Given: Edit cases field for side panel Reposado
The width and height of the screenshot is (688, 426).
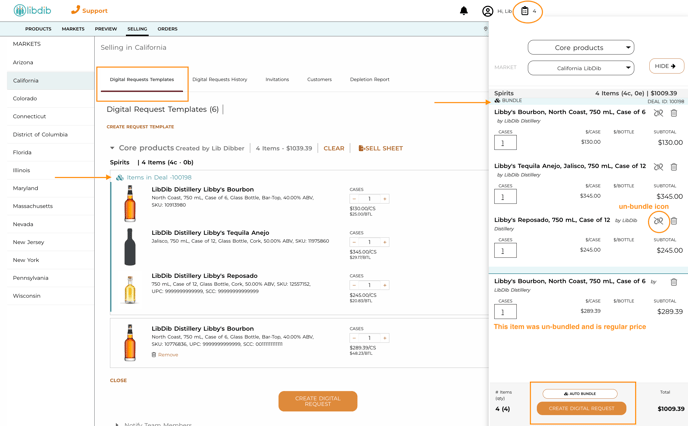Looking at the screenshot, I should (x=505, y=251).
